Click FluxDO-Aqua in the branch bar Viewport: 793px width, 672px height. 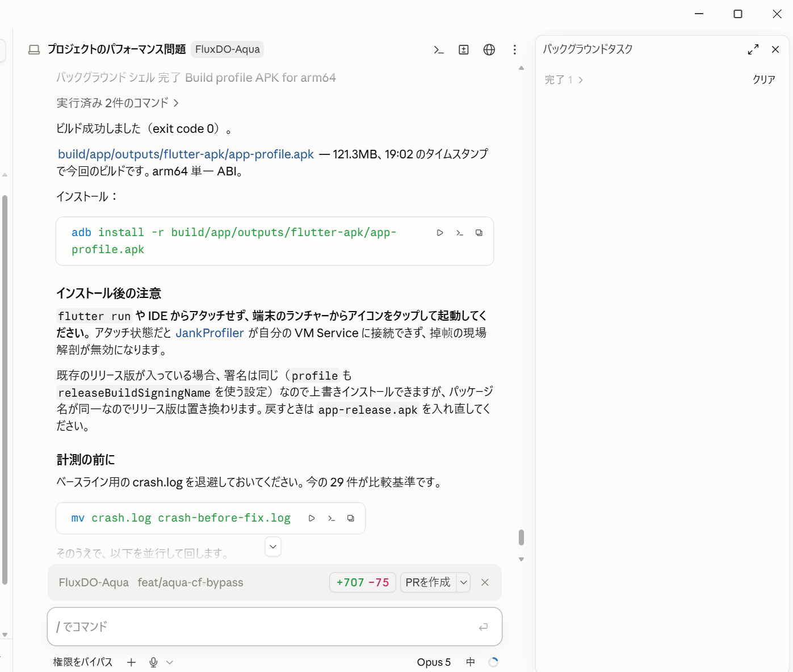point(94,582)
